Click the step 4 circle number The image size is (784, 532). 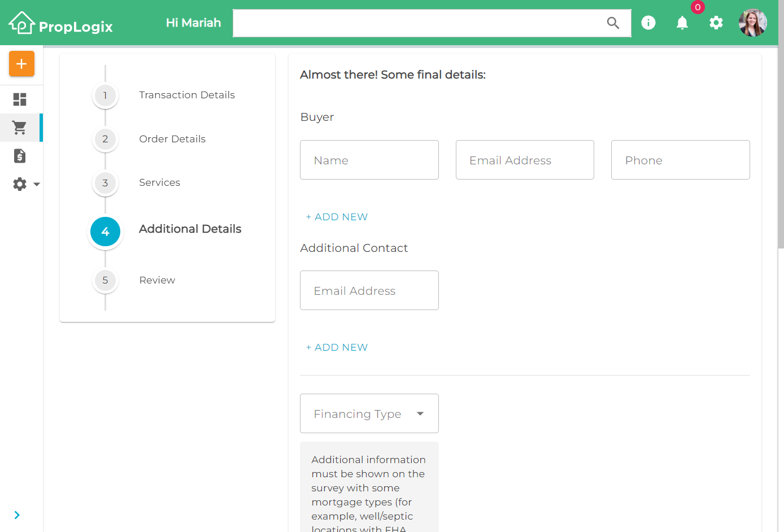tap(106, 232)
